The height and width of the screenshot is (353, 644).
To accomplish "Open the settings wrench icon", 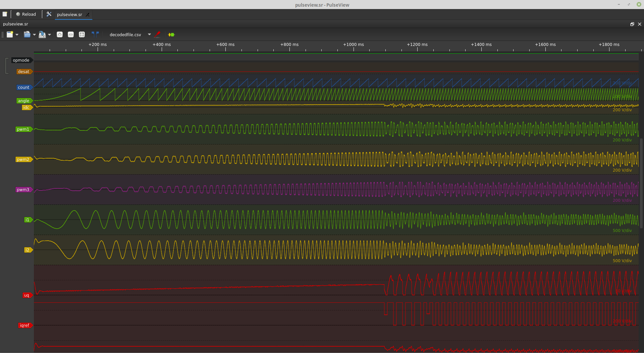I will tap(49, 14).
